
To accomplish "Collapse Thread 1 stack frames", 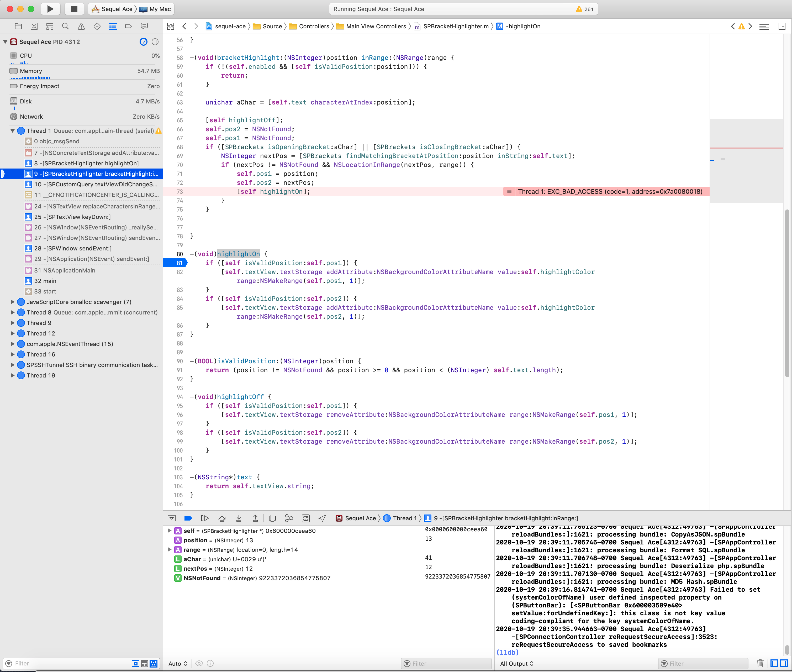I will pyautogui.click(x=13, y=131).
